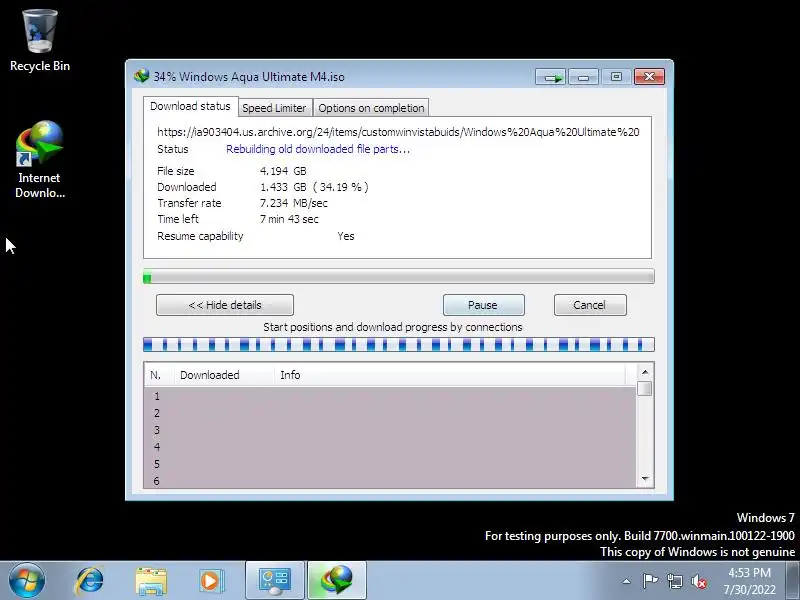Select connection row 2 in the list
Viewport: 800px width, 600px height.
coord(390,413)
